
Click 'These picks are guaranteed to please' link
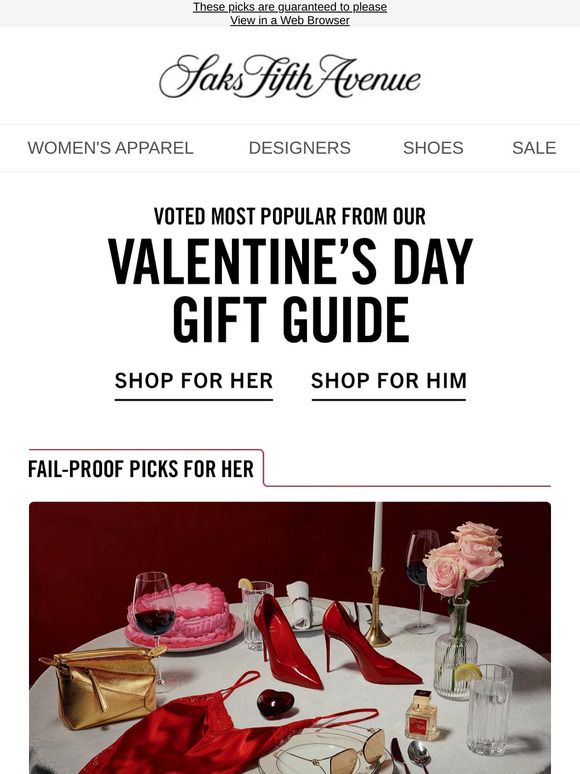(x=290, y=7)
